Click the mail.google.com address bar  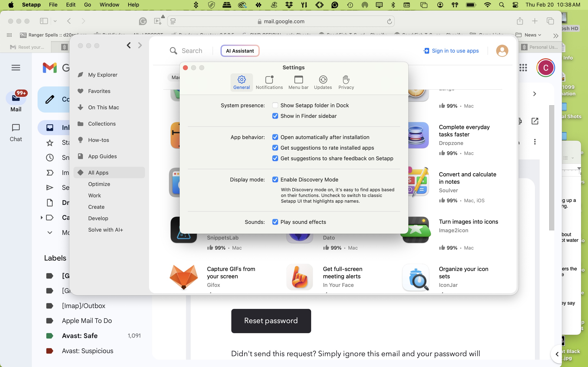[x=284, y=21]
